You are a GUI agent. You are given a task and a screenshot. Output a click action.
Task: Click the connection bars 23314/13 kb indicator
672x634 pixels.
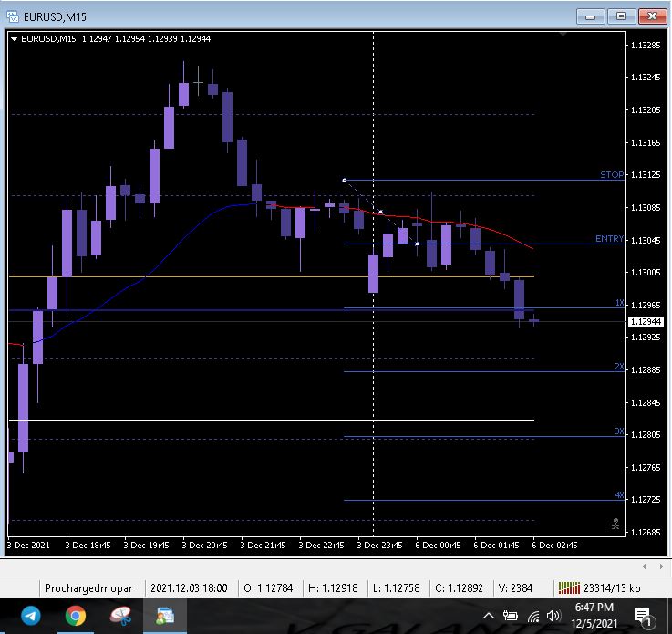coord(599,588)
